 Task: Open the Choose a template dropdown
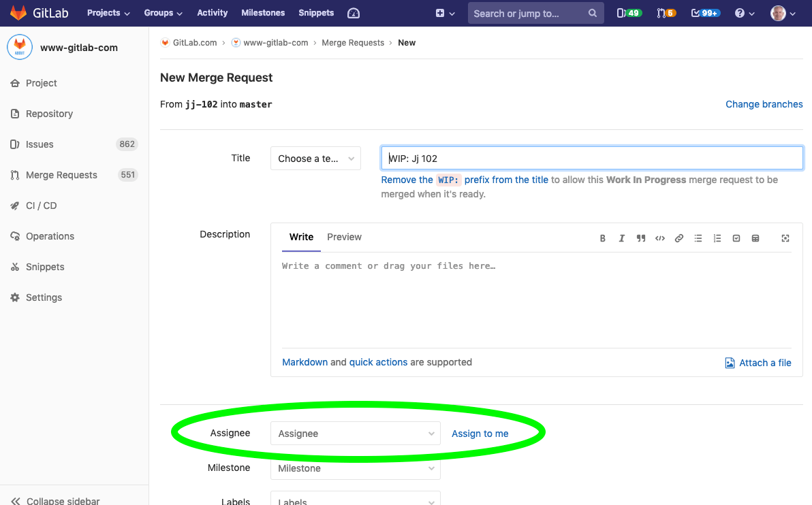click(x=315, y=159)
